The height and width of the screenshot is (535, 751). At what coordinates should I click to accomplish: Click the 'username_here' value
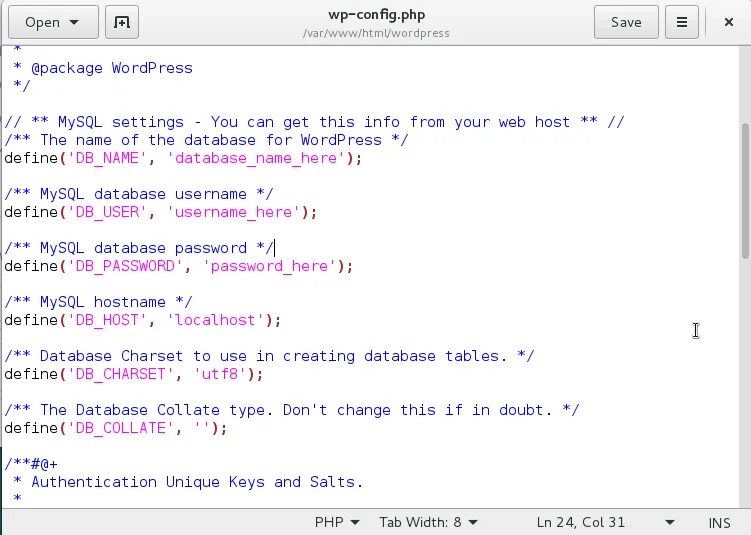(233, 212)
